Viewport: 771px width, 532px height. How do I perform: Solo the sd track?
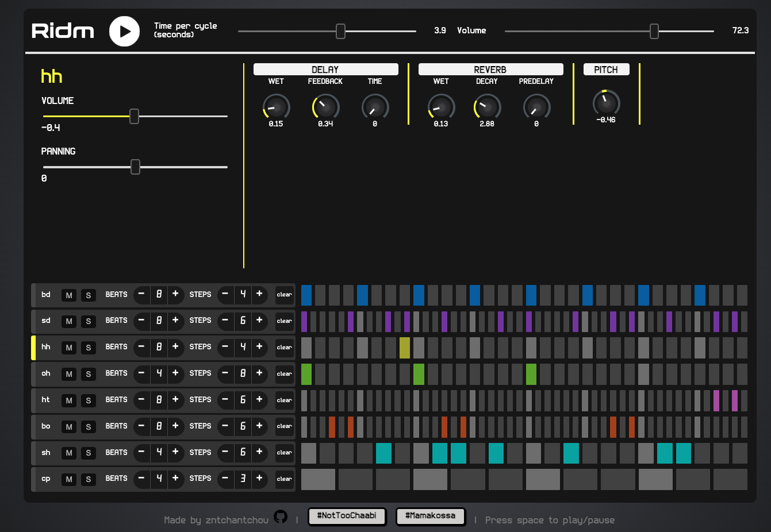pos(89,322)
